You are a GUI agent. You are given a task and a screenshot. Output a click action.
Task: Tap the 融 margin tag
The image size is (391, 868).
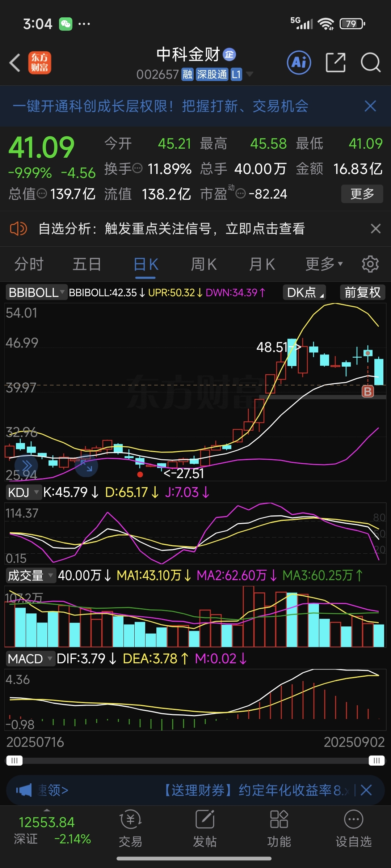[x=187, y=75]
